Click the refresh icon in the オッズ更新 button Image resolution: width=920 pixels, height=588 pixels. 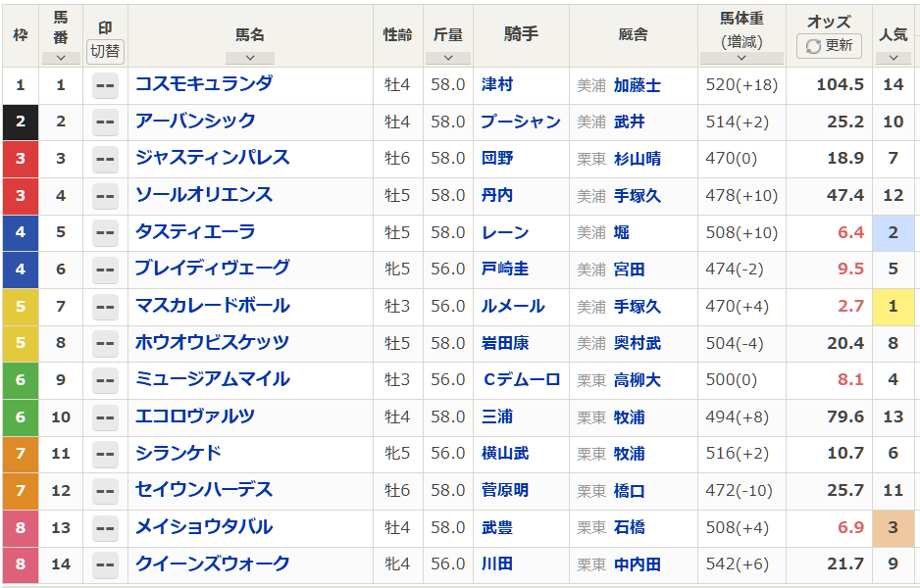coord(811,45)
